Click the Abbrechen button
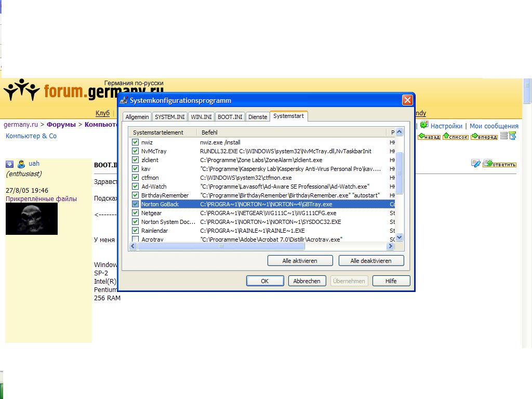This screenshot has height=399, width=532. (307, 281)
